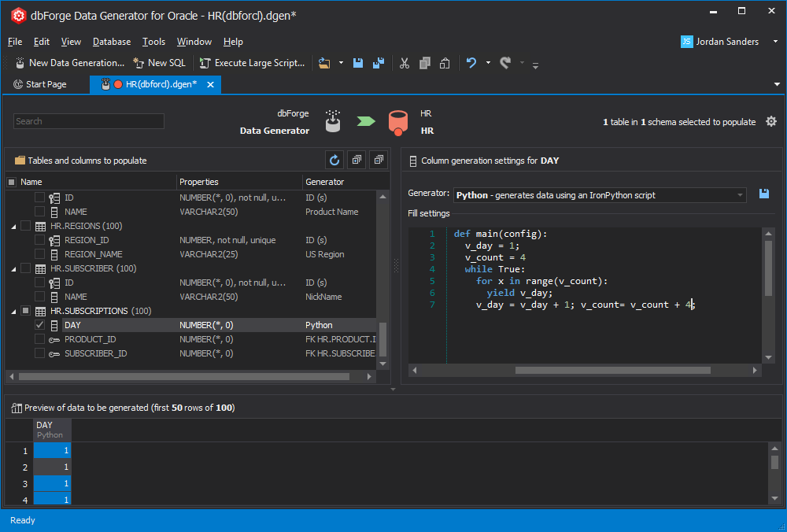Click the table list vertical scrollbar thumb
This screenshot has width=787, height=532.
coord(382,339)
